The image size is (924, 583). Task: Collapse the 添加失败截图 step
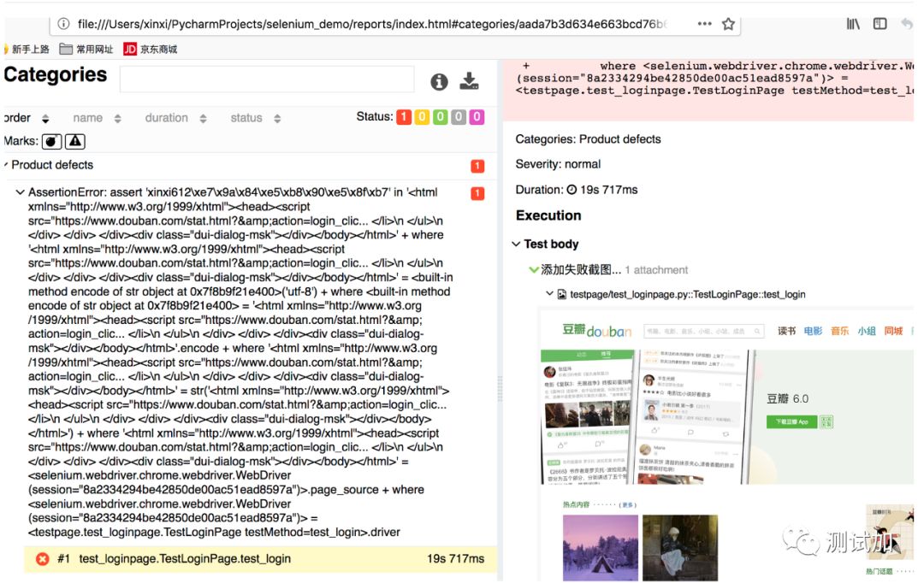click(x=534, y=270)
